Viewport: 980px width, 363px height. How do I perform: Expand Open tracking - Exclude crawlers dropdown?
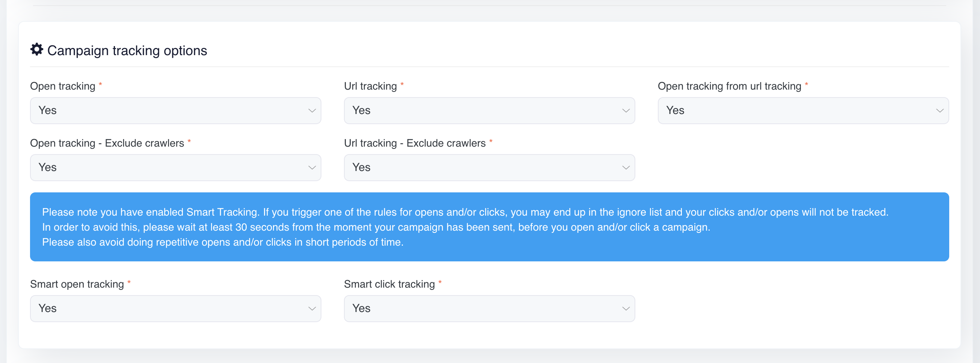(175, 168)
